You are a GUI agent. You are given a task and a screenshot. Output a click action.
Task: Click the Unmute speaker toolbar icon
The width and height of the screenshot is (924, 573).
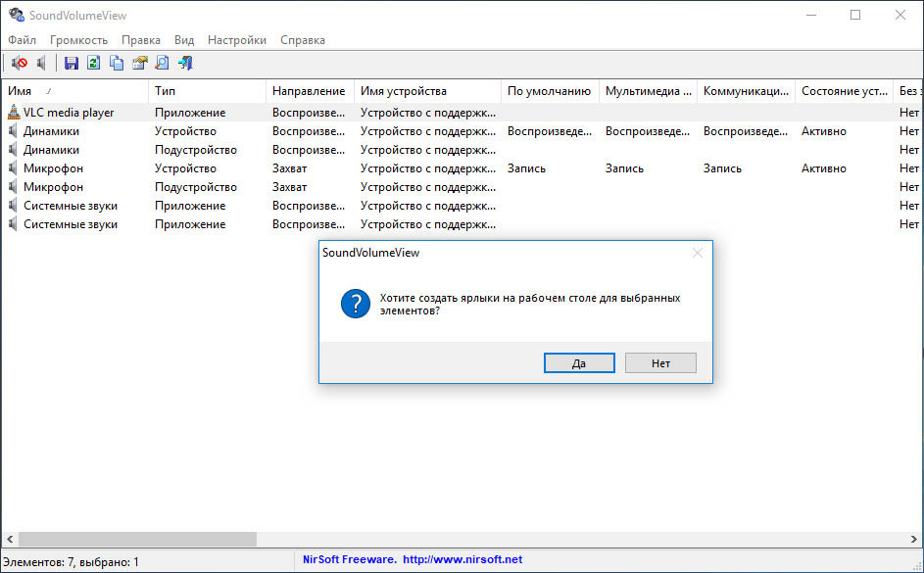pyautogui.click(x=41, y=63)
